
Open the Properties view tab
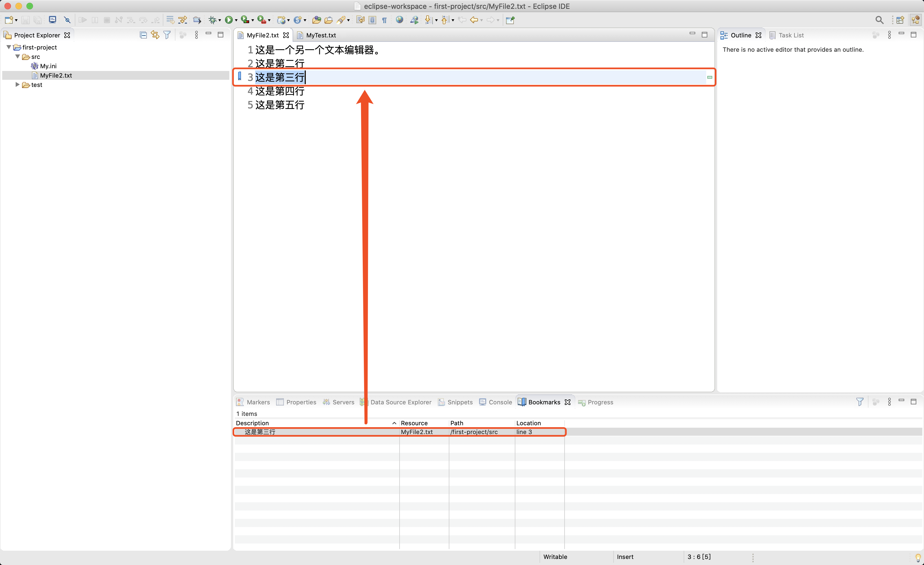(296, 402)
